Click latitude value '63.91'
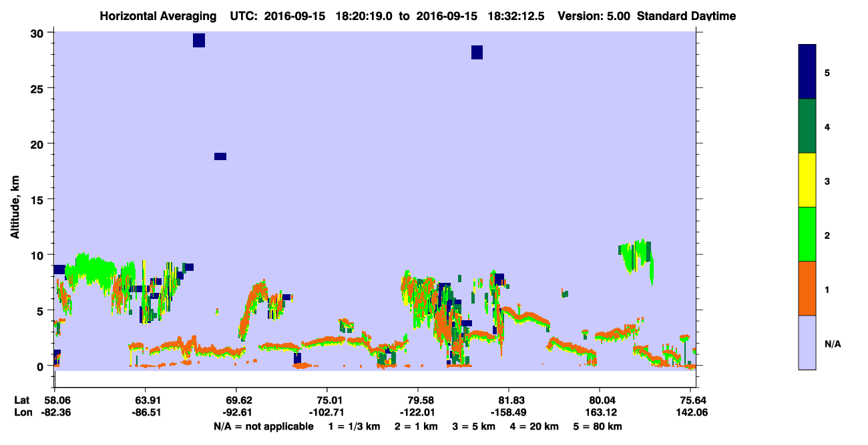Screen dimensions: 868x445 [x=146, y=400]
